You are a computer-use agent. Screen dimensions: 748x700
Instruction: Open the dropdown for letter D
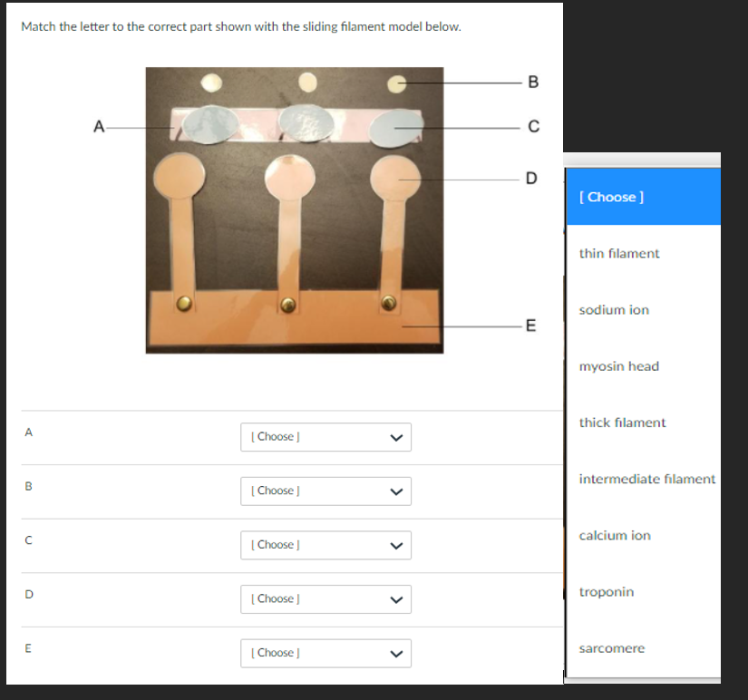(325, 598)
